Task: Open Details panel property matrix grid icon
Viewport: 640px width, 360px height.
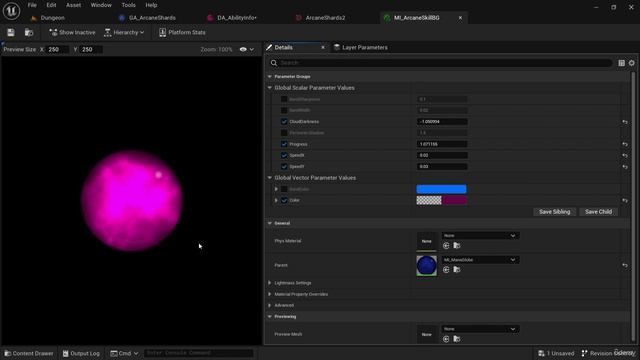Action: (x=621, y=63)
